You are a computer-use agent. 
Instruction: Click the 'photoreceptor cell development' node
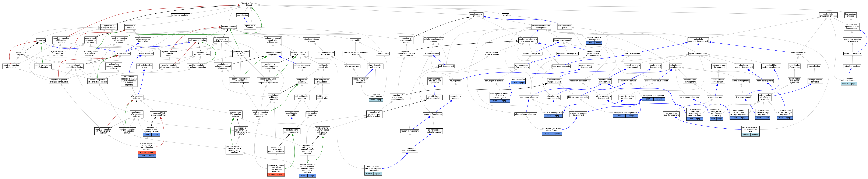click(410, 149)
